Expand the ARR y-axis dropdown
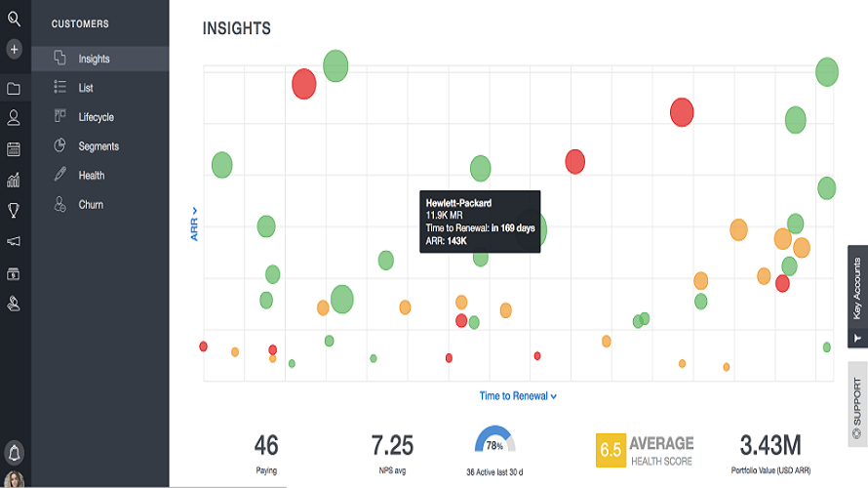868x488 pixels. [194, 224]
